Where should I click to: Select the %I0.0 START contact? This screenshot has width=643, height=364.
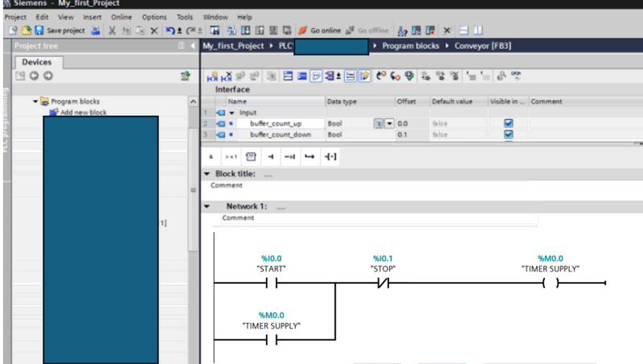tap(272, 282)
